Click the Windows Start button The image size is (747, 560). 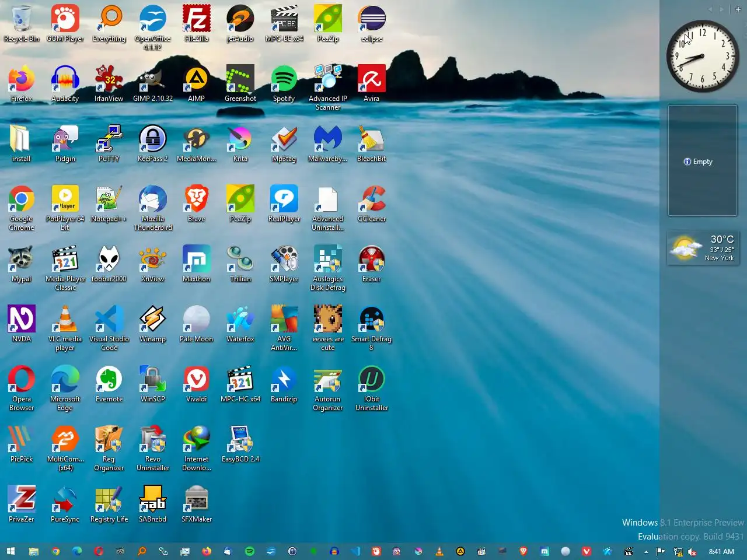pyautogui.click(x=11, y=551)
